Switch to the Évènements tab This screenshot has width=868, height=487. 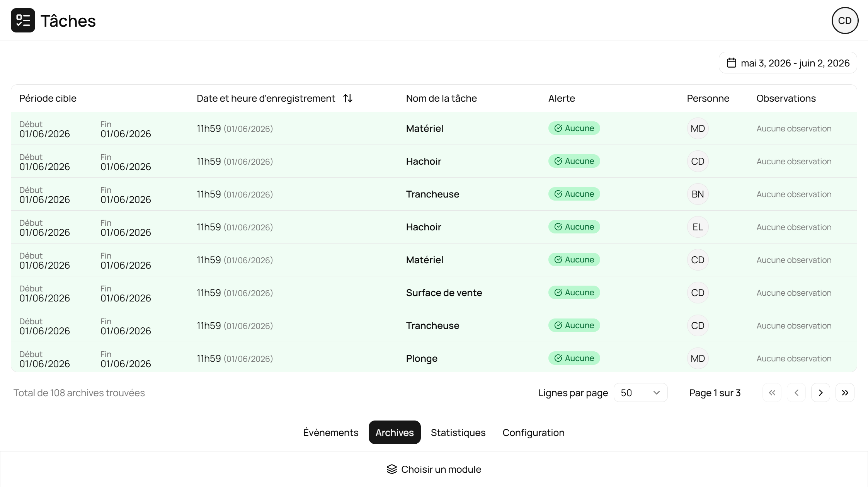tap(331, 433)
